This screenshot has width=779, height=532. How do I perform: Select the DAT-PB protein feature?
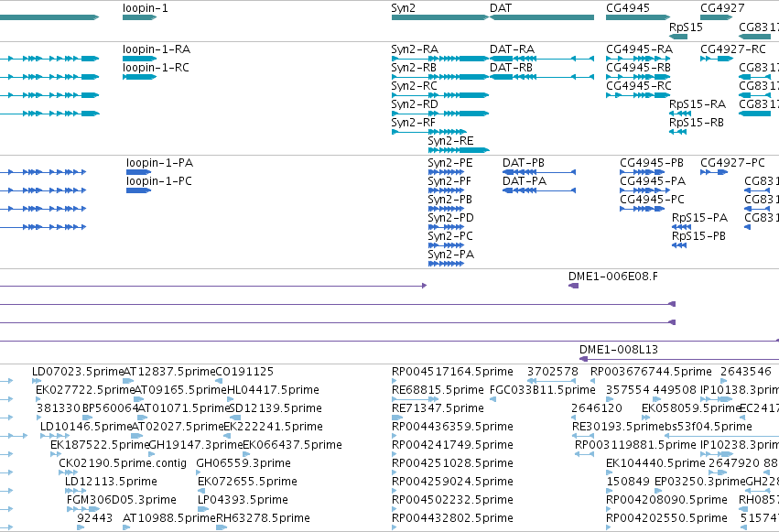(539, 172)
